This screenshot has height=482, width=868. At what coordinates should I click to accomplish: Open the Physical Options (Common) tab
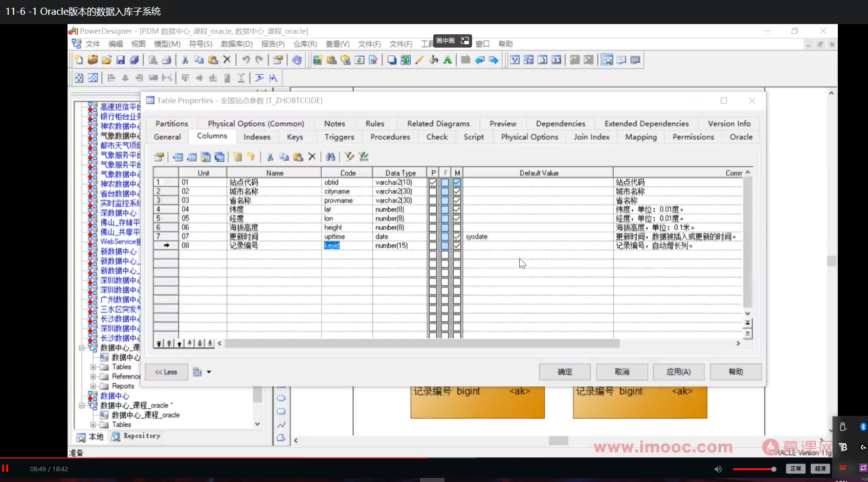click(256, 124)
